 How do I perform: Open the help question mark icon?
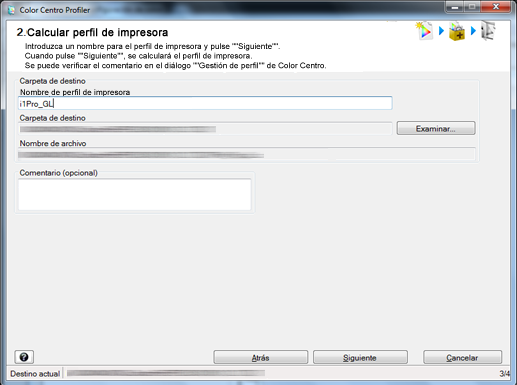(x=24, y=357)
